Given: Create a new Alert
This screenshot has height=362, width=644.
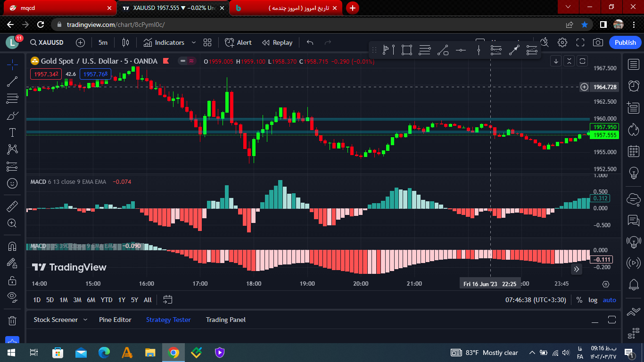Looking at the screenshot, I should 239,42.
